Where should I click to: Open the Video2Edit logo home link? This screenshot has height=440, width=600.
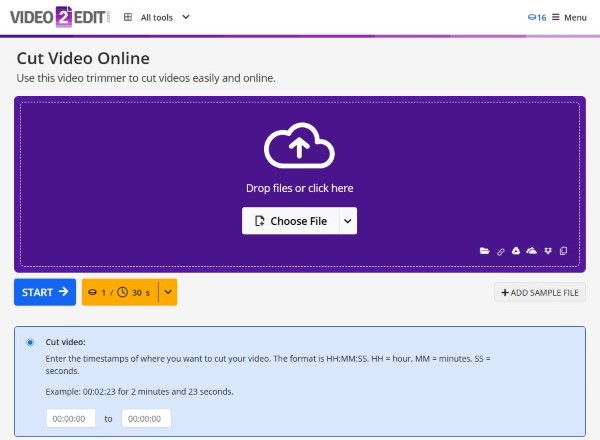[x=60, y=17]
